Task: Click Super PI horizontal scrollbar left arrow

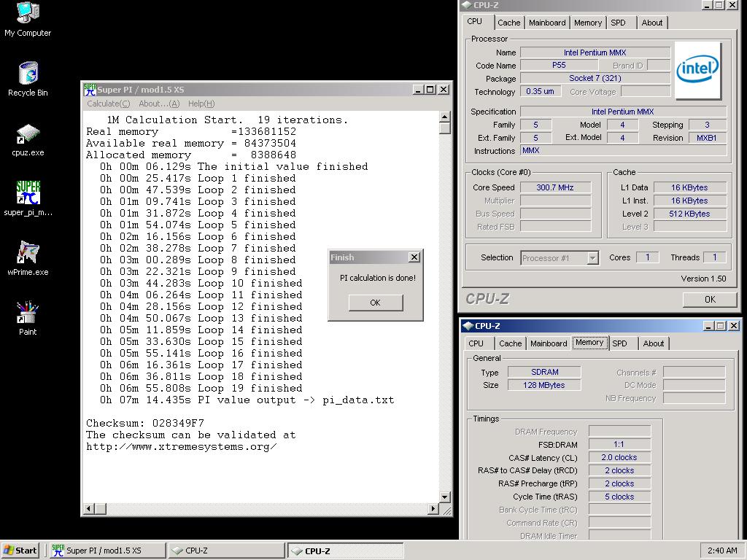Action: click(x=88, y=508)
